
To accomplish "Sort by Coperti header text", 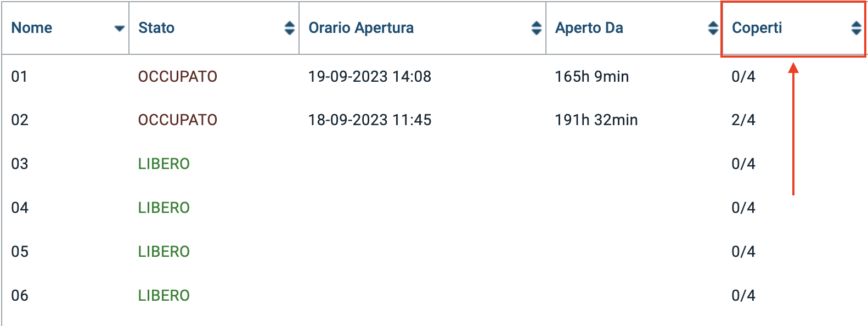I will 757,28.
